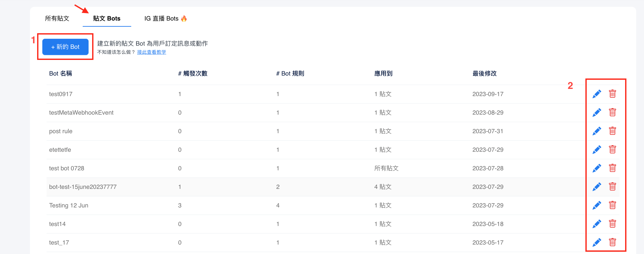Switch to the 所有貼文 tab
Viewport: 644px width, 254px height.
pos(57,19)
